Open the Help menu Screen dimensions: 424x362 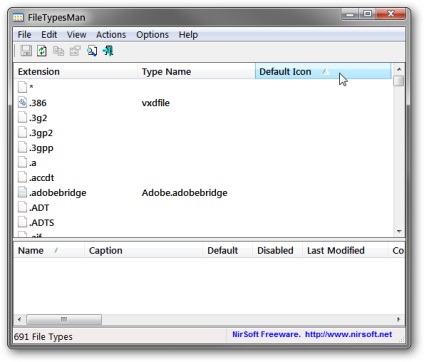pyautogui.click(x=188, y=35)
